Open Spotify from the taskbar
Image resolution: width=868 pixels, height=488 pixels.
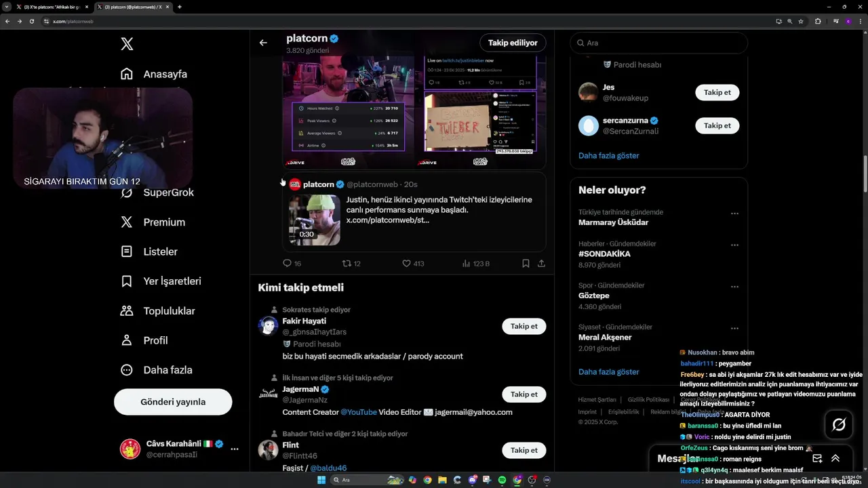[502, 480]
